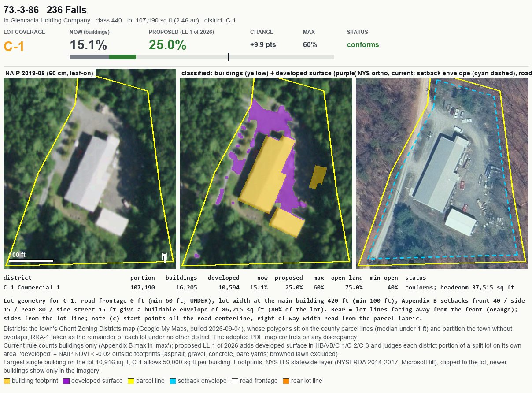The width and height of the screenshot is (532, 393).
Task: Click the 100 ft scale bar
Action: click(x=31, y=260)
